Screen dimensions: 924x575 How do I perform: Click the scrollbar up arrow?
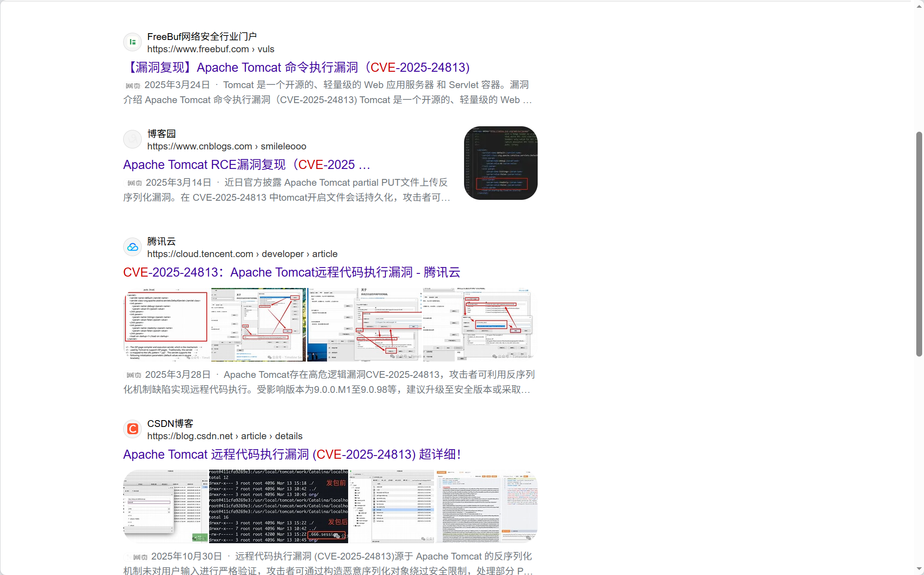tap(919, 6)
